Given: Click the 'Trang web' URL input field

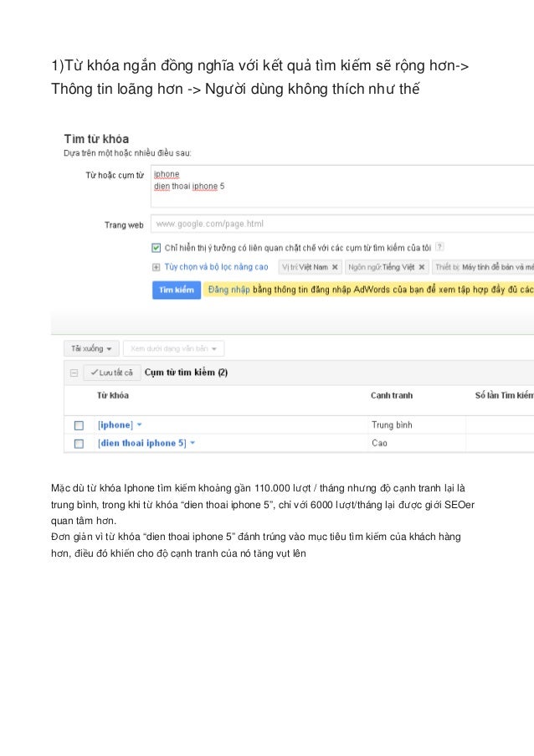Looking at the screenshot, I should click(x=342, y=224).
